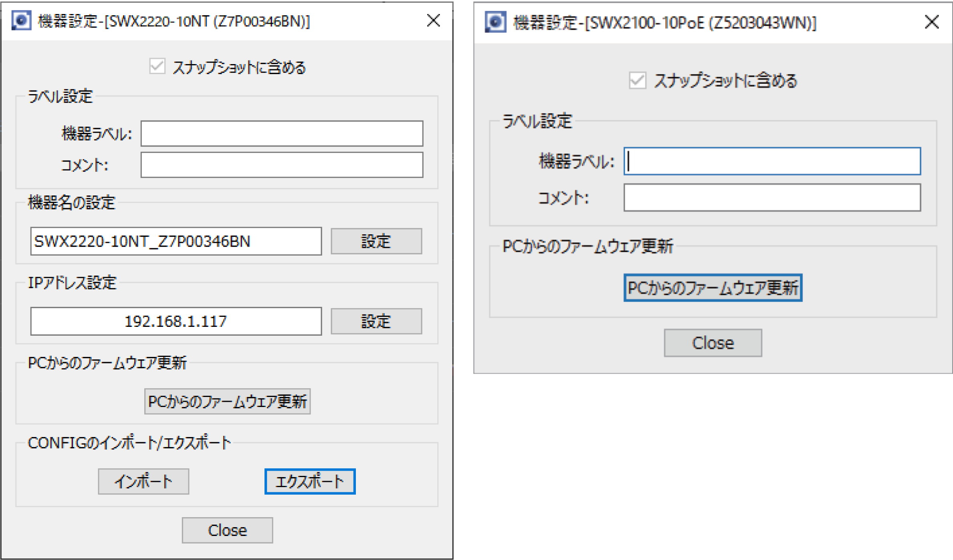Close SWX2100-10PoE window with X
Image resolution: width=953 pixels, height=560 pixels.
click(x=932, y=22)
